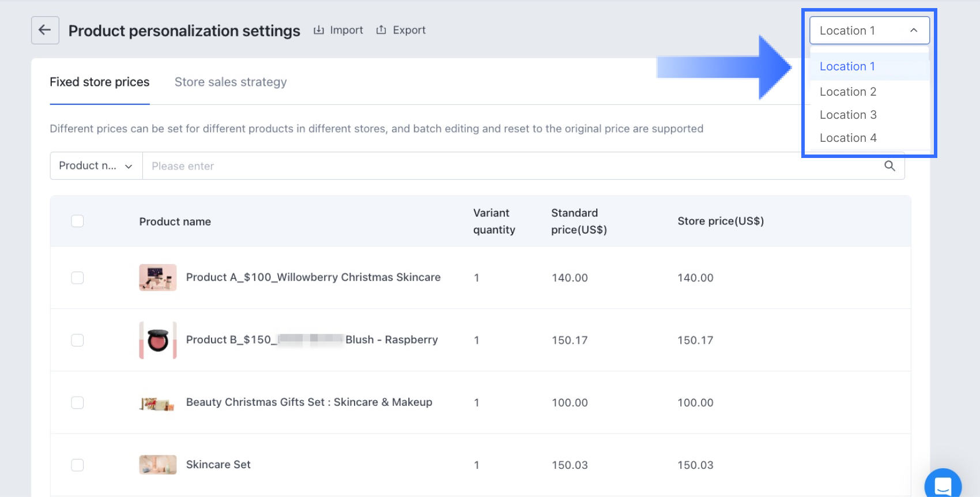
Task: Collapse the Location 1 dropdown selector
Action: tap(869, 31)
